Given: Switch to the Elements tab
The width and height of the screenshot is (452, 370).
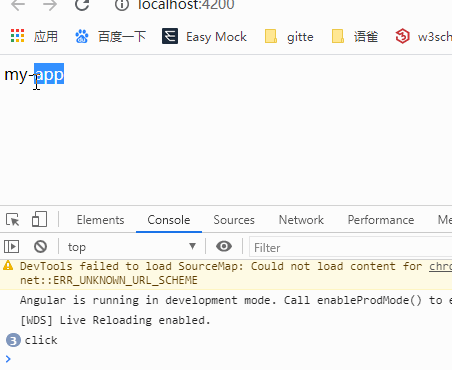Looking at the screenshot, I should pos(100,220).
